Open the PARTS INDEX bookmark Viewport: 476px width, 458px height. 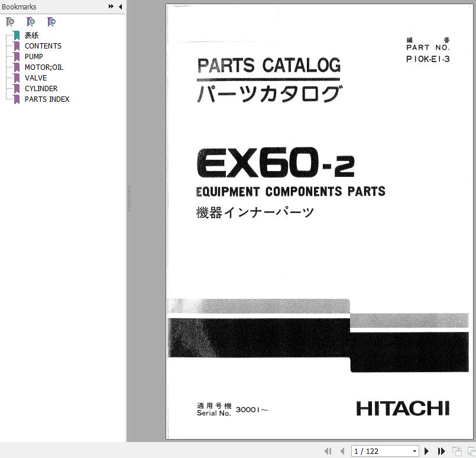tap(47, 99)
